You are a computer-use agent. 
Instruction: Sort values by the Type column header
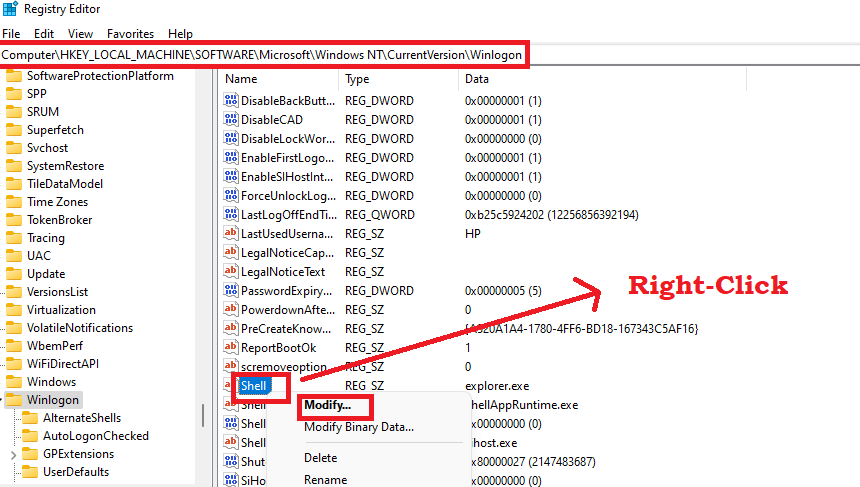[357, 78]
